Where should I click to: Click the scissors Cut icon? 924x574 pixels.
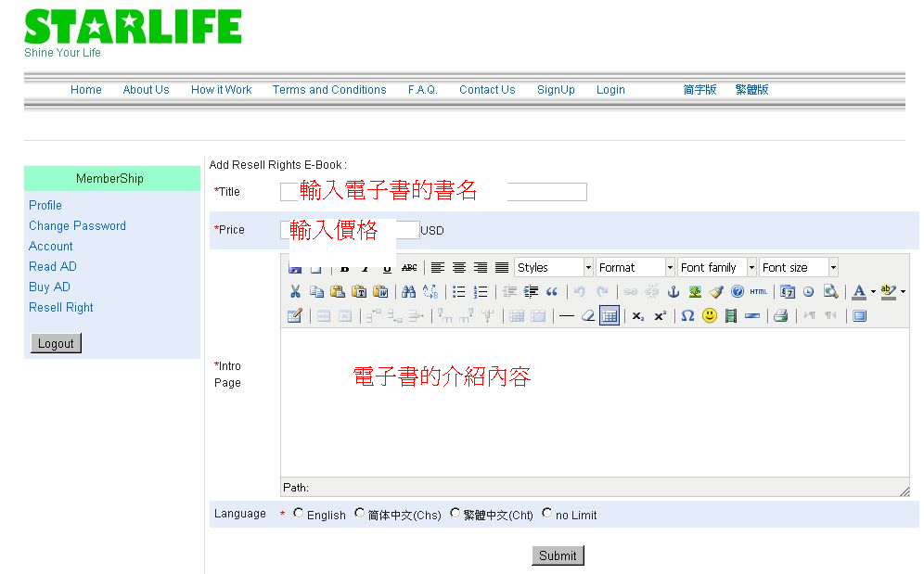(295, 291)
